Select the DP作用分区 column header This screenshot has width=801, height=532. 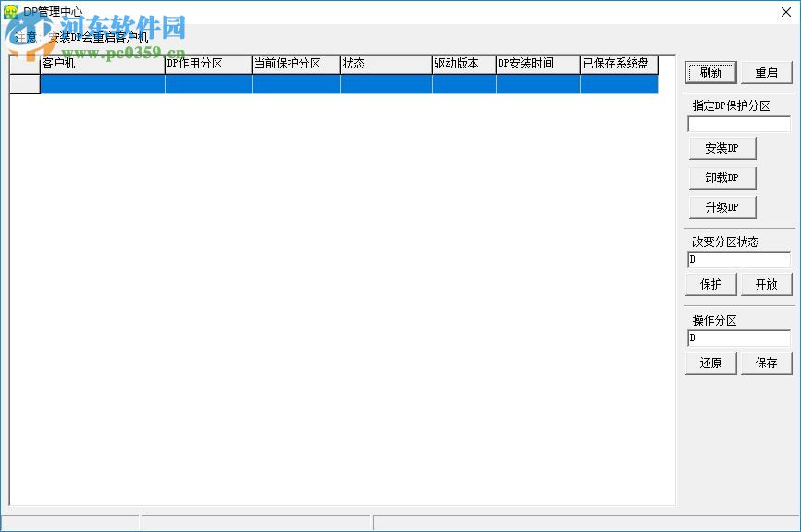(x=208, y=65)
